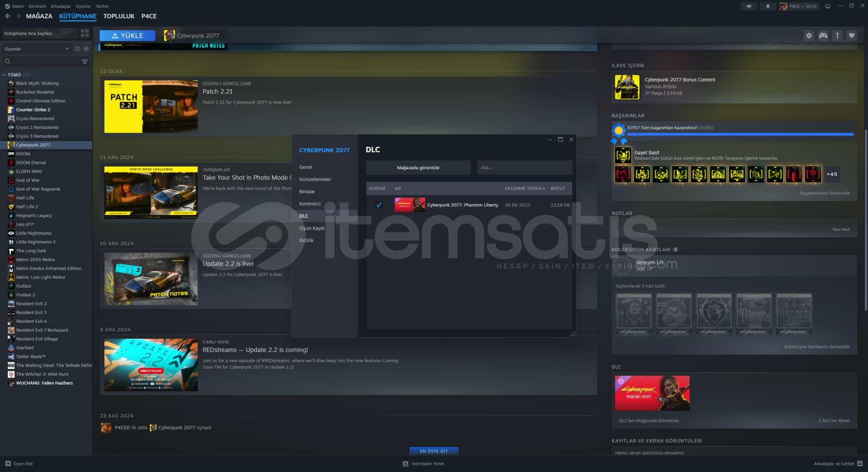
Task: Click Koleksiyon Kartlarını Görüntüle link
Action: tap(817, 347)
